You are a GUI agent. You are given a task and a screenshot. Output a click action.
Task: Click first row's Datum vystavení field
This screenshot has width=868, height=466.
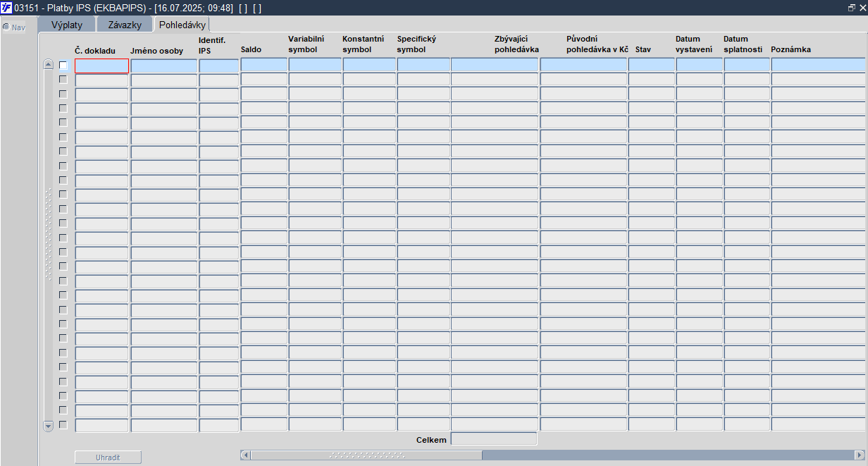point(700,64)
